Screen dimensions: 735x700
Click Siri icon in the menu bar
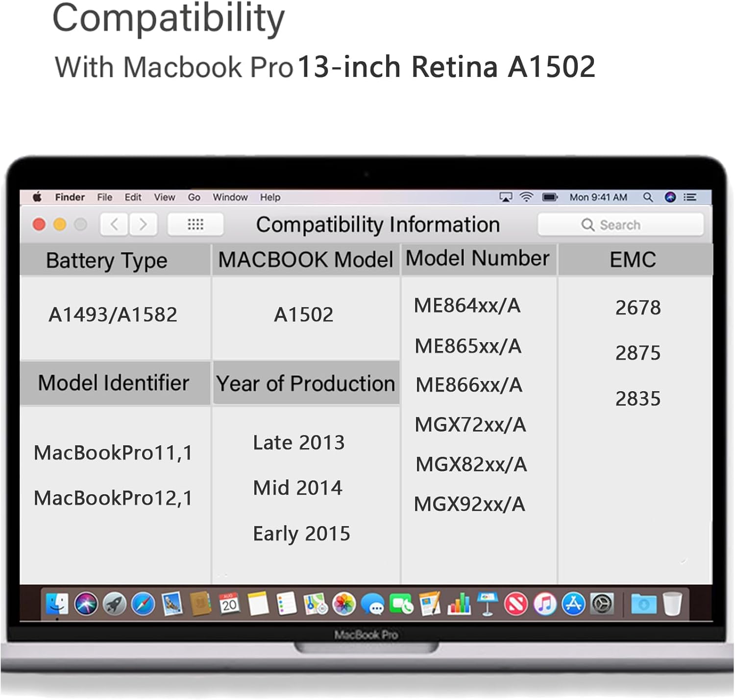670,197
